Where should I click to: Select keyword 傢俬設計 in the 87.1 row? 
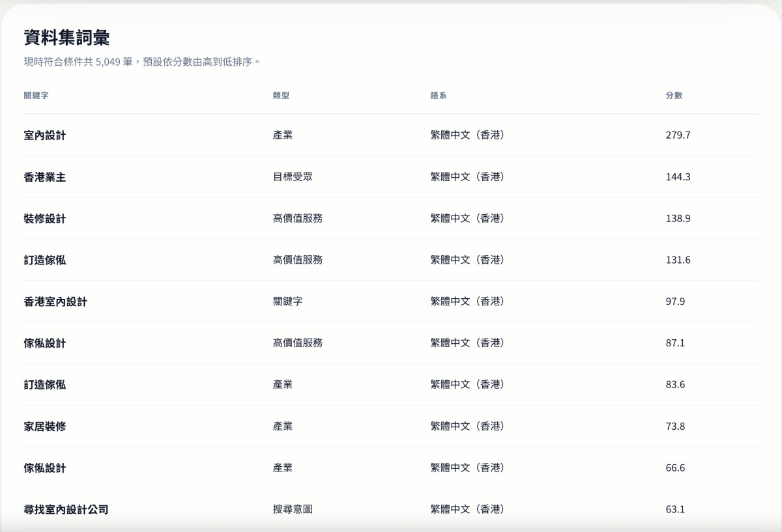click(45, 343)
